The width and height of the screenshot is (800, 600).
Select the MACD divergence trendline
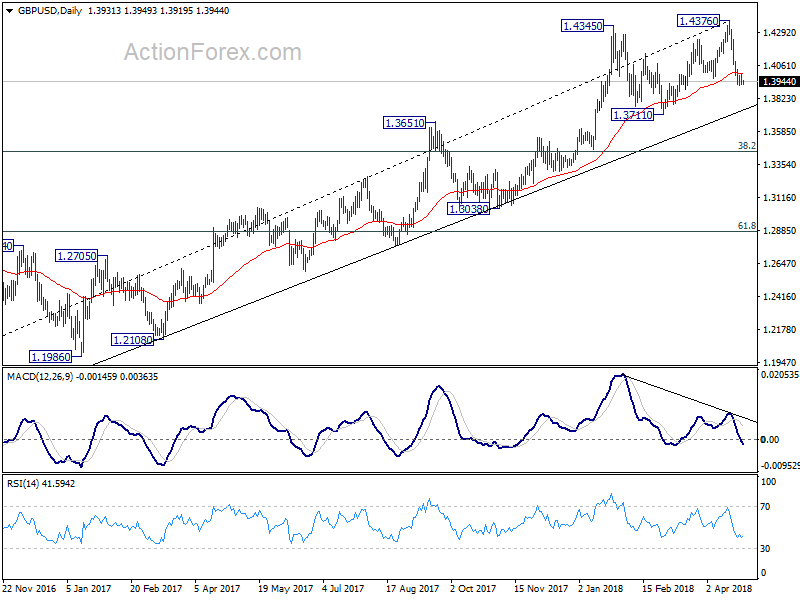point(690,399)
